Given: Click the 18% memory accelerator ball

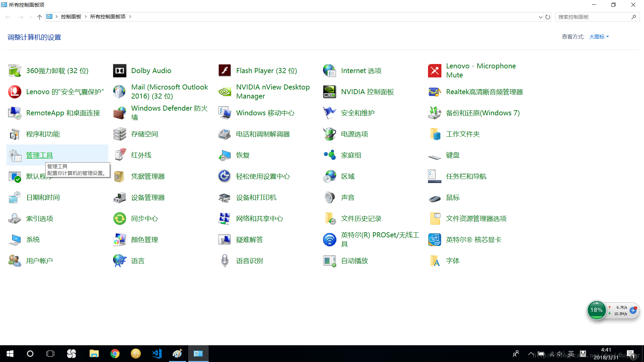Looking at the screenshot, I should coord(596,310).
